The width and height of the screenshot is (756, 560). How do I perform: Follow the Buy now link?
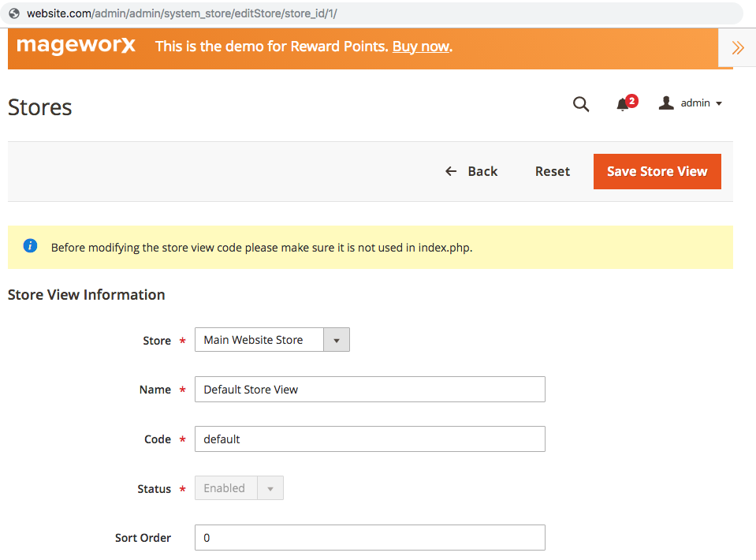coord(421,47)
